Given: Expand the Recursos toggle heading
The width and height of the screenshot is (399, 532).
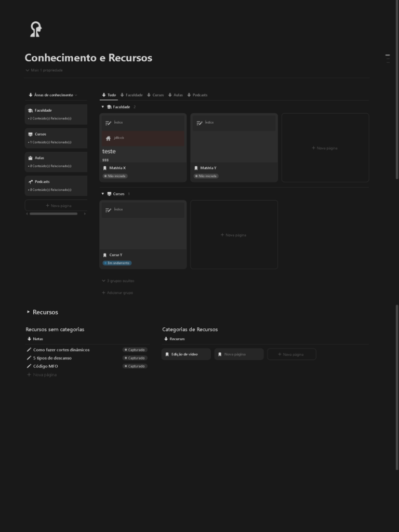Looking at the screenshot, I should pyautogui.click(x=29, y=312).
